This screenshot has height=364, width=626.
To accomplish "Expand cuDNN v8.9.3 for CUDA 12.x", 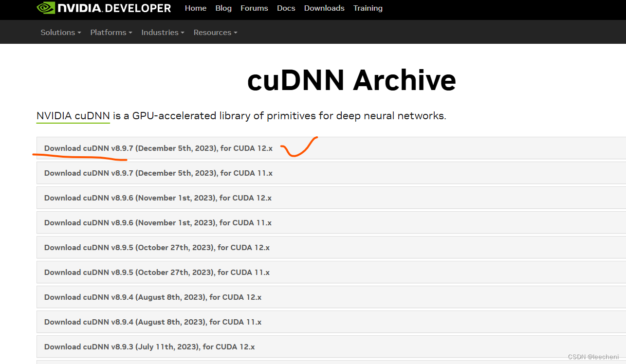I will tap(331, 346).
